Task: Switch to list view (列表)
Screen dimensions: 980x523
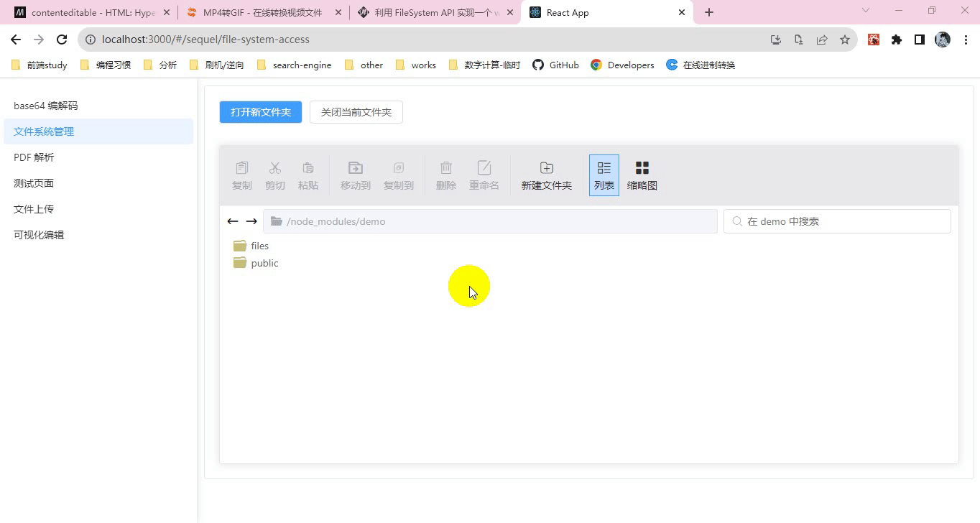Action: pyautogui.click(x=604, y=175)
